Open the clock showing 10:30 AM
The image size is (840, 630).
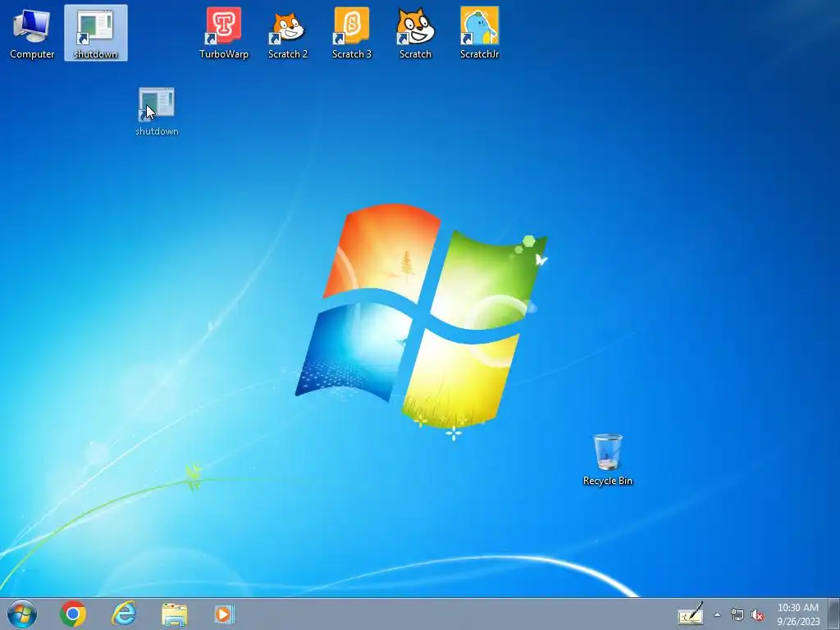pyautogui.click(x=798, y=614)
